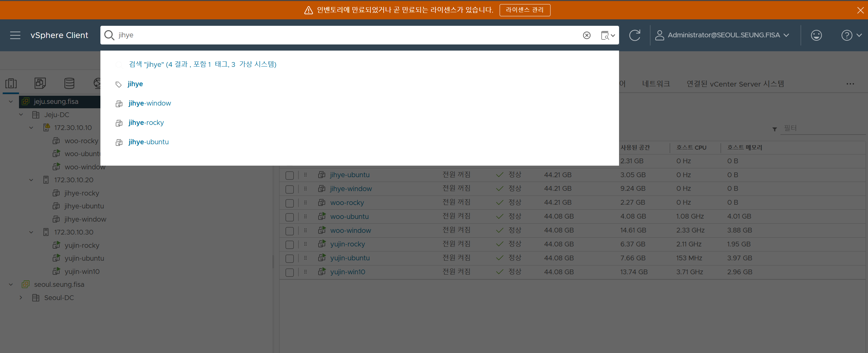Select yujin-win10 VM in the tree
This screenshot has width=868, height=353.
[82, 272]
